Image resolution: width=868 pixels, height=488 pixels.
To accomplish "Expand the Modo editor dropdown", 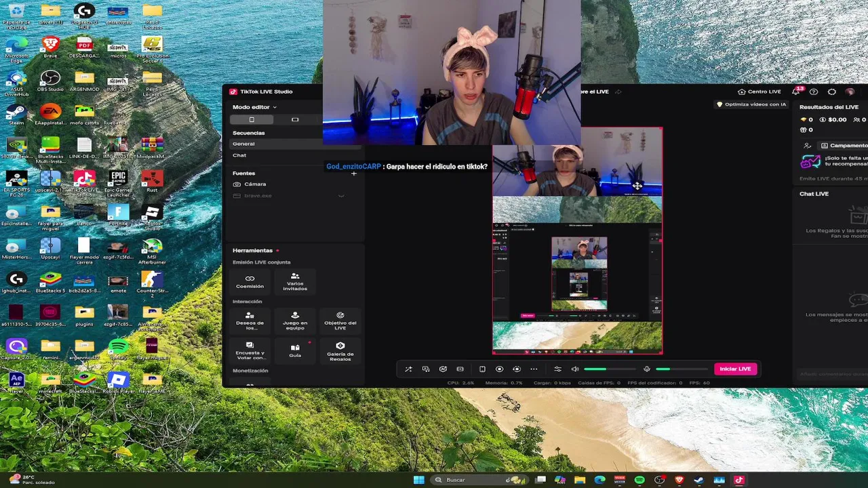I will tap(254, 107).
